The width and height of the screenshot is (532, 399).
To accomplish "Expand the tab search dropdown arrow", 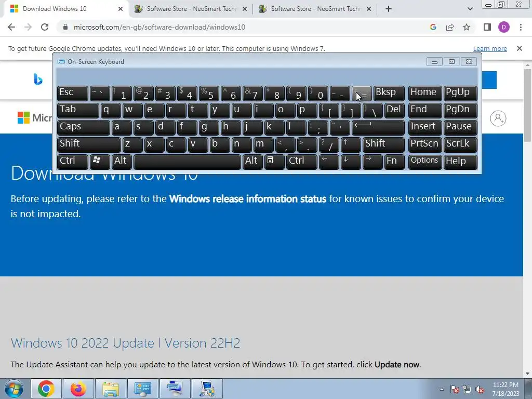I will 470,9.
